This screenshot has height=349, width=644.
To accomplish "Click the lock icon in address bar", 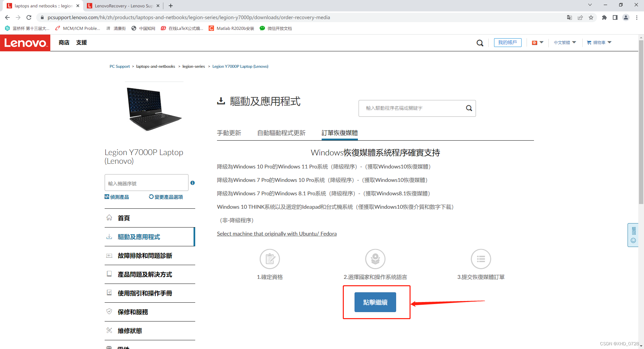I will (42, 17).
